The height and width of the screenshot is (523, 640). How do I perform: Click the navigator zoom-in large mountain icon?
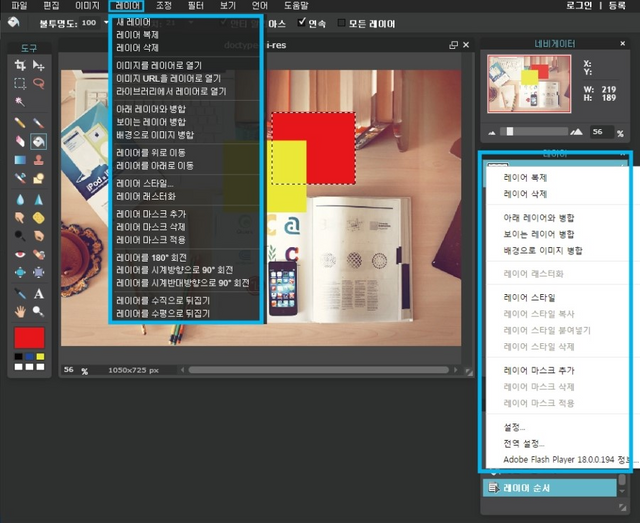[x=576, y=132]
